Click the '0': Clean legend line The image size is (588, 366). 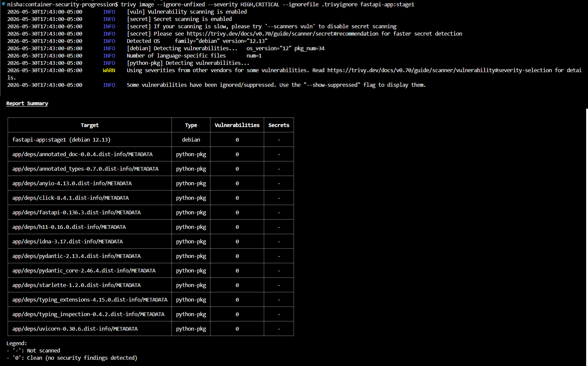tap(72, 358)
